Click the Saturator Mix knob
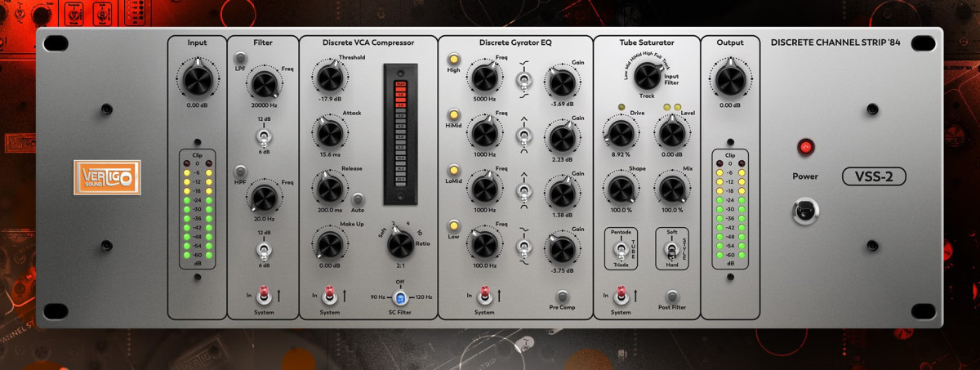This screenshot has width=980, height=370. click(x=671, y=189)
